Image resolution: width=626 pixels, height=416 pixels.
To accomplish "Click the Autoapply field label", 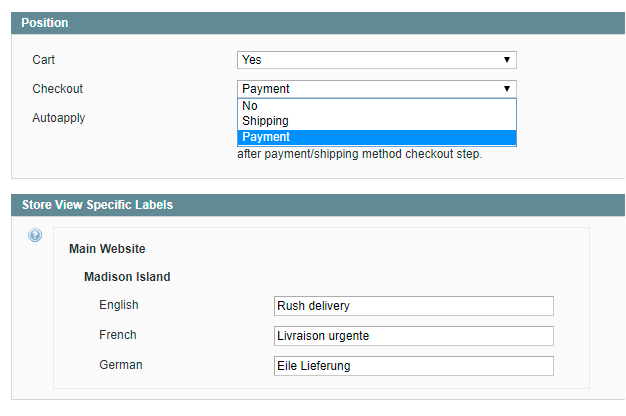I will point(58,118).
